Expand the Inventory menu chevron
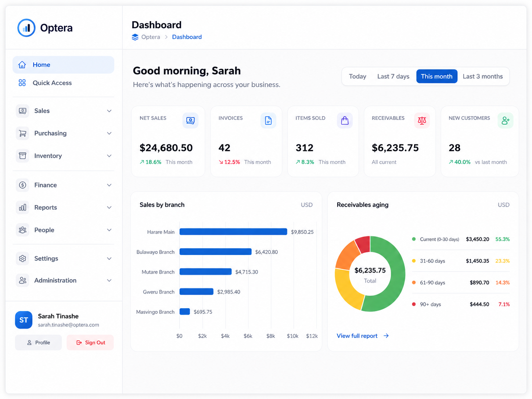The height and width of the screenshot is (399, 532). [109, 156]
